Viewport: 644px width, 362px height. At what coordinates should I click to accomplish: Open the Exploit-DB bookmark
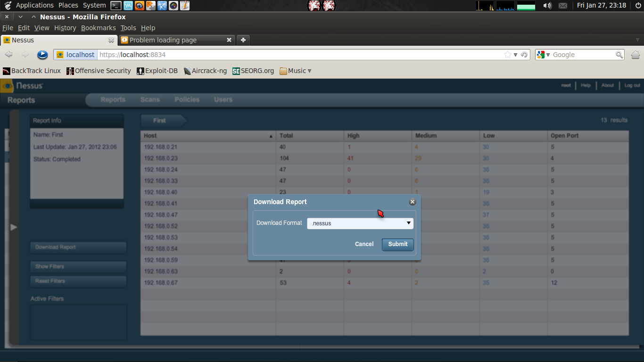[157, 71]
